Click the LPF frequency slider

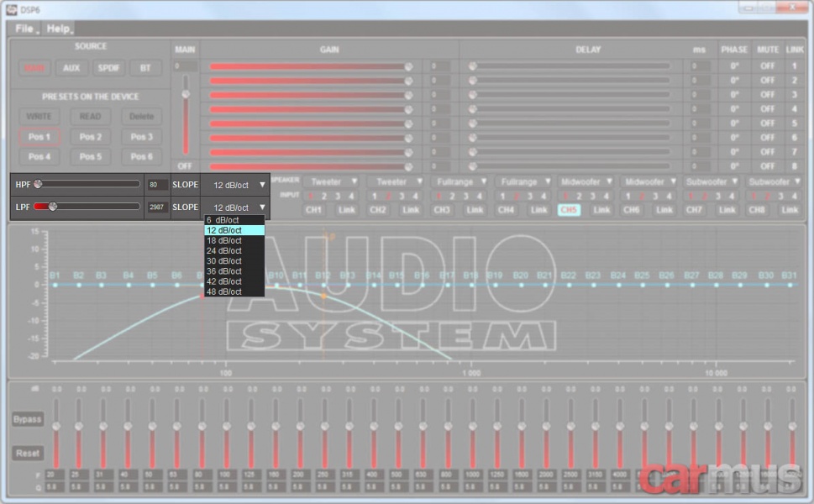click(87, 206)
